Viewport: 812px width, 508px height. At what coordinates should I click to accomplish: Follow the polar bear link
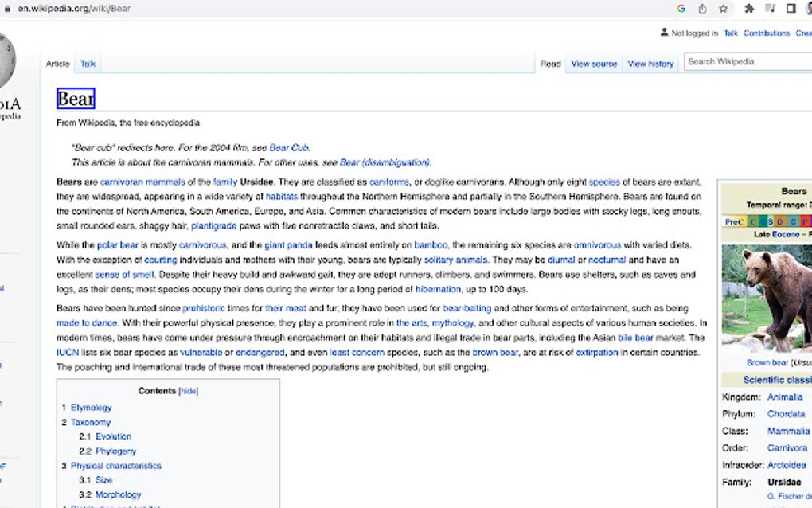click(118, 245)
